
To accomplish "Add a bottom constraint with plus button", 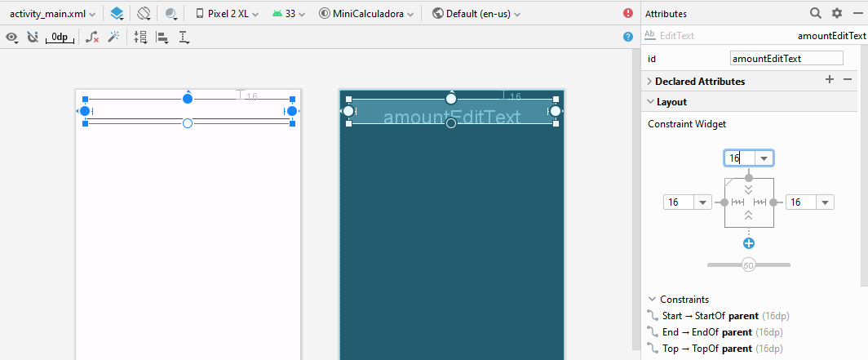I will [x=749, y=243].
